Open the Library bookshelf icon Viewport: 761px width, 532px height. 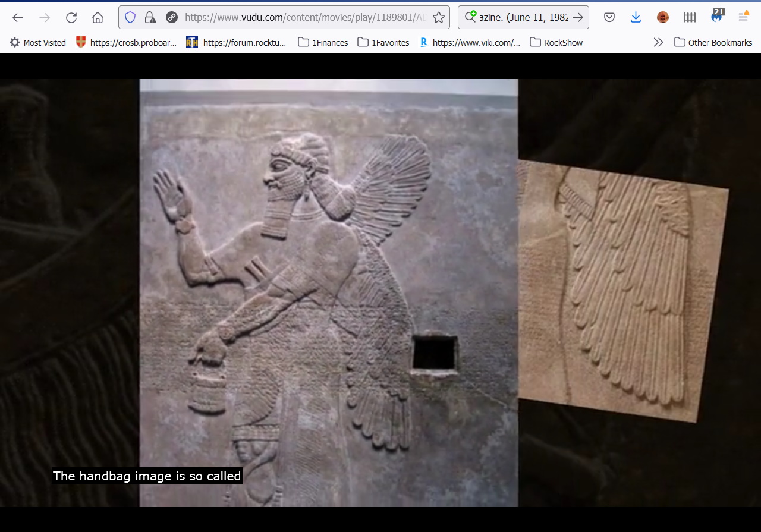(x=690, y=18)
